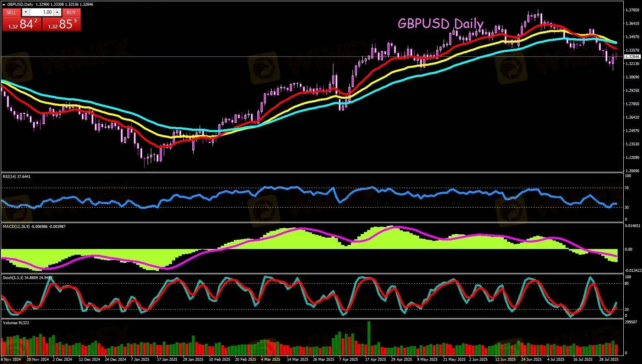Click the RSI scale value 30
The height and width of the screenshot is (364, 642).
(x=627, y=207)
